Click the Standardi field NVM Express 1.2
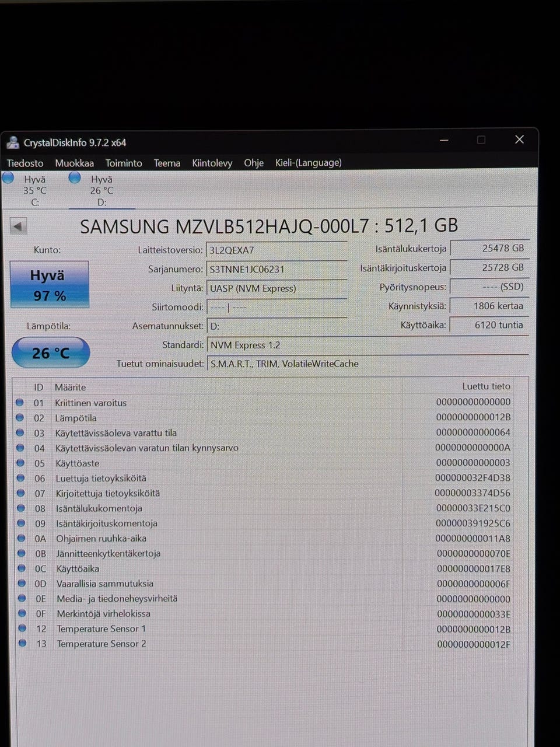The width and height of the screenshot is (560, 747). (x=367, y=345)
